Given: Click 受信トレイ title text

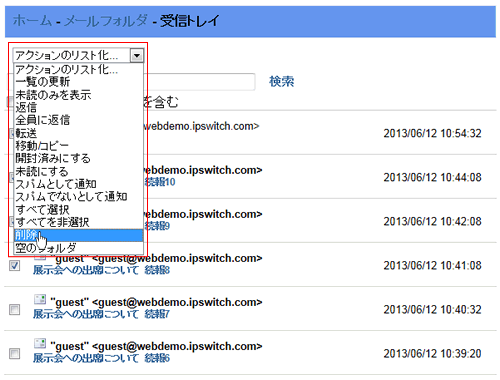Looking at the screenshot, I should 189,21.
